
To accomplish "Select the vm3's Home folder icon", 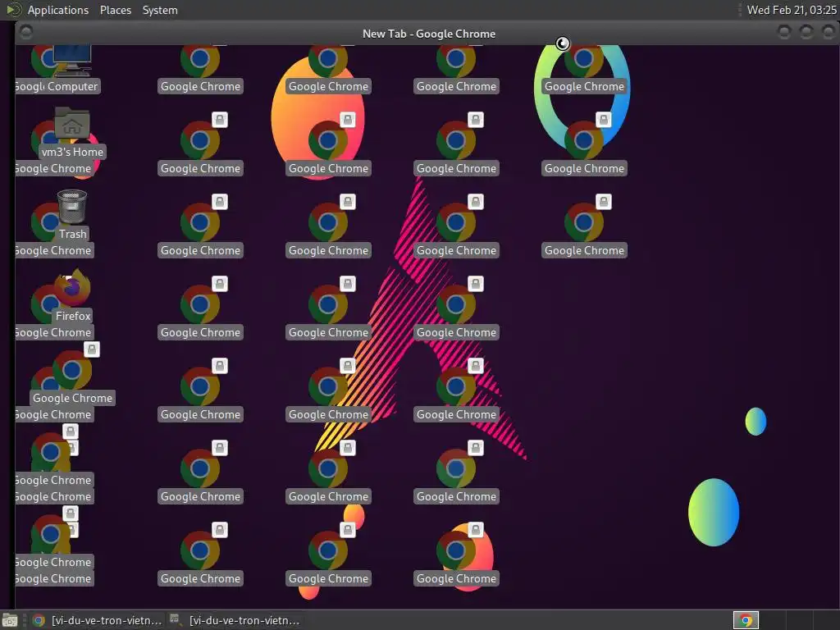I will point(72,133).
